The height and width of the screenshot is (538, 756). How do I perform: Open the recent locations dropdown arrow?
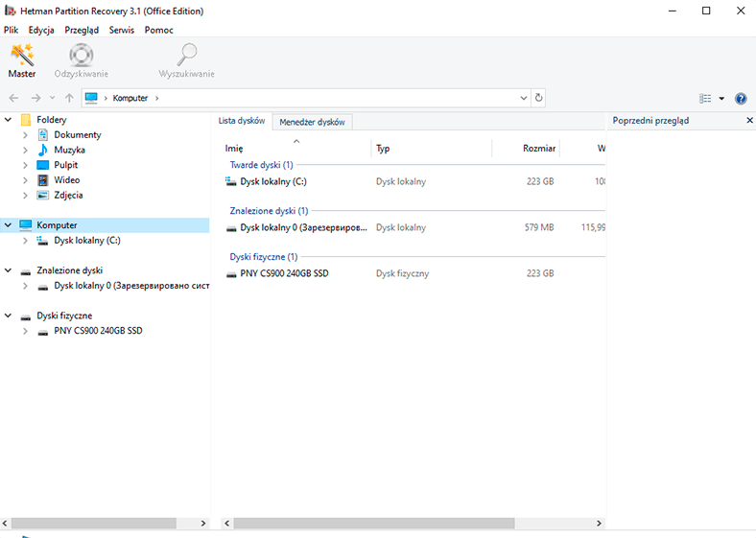click(x=52, y=98)
